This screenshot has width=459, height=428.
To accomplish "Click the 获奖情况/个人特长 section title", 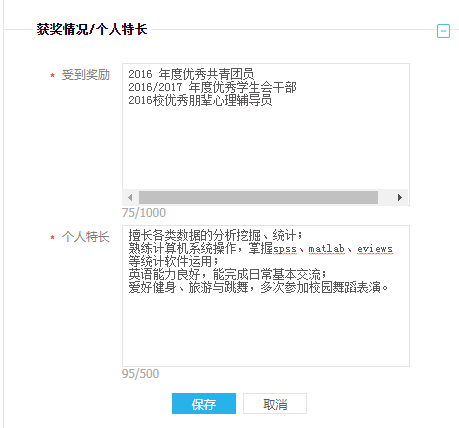I will 92,29.
